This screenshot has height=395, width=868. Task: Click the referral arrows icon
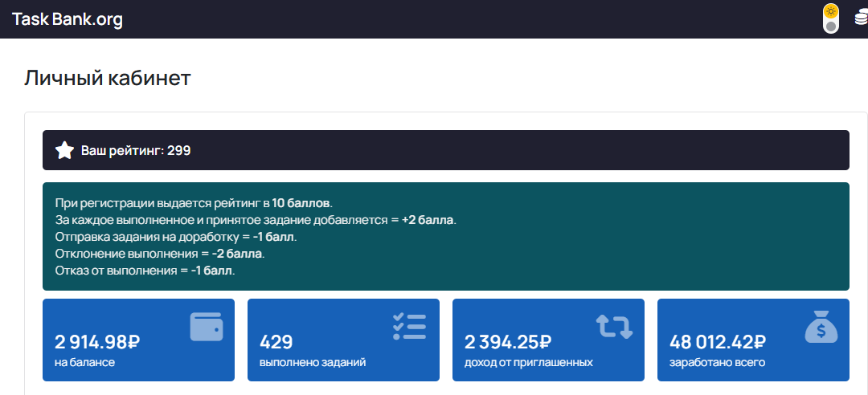[614, 327]
